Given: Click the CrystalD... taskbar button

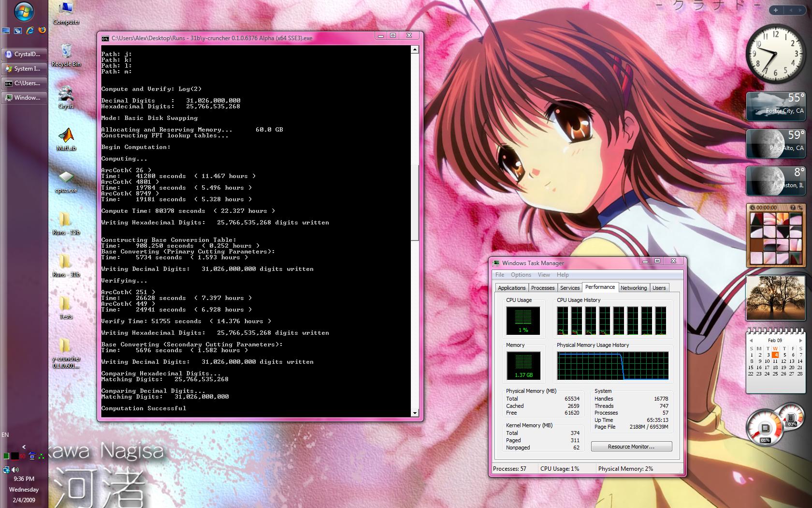Looking at the screenshot, I should point(24,54).
